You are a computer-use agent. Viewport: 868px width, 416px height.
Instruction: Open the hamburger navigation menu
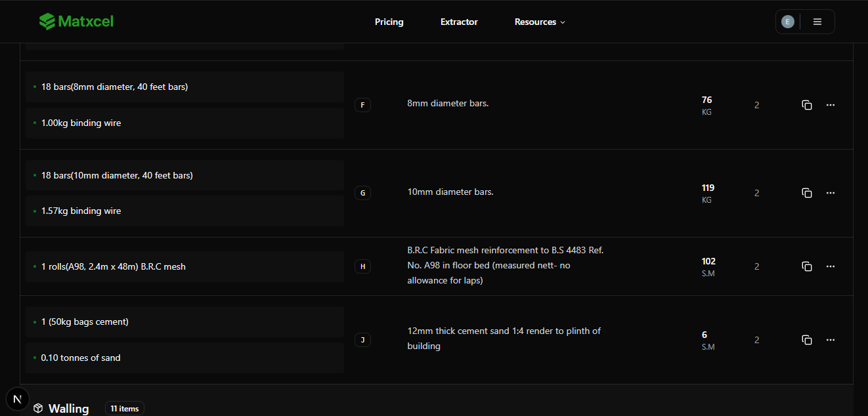(817, 21)
